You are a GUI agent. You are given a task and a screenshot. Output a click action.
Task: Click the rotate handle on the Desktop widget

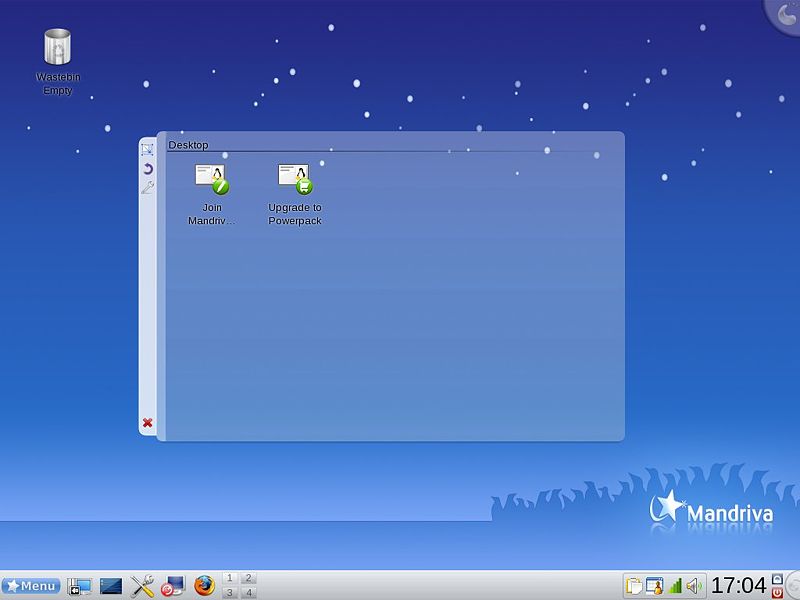(147, 169)
